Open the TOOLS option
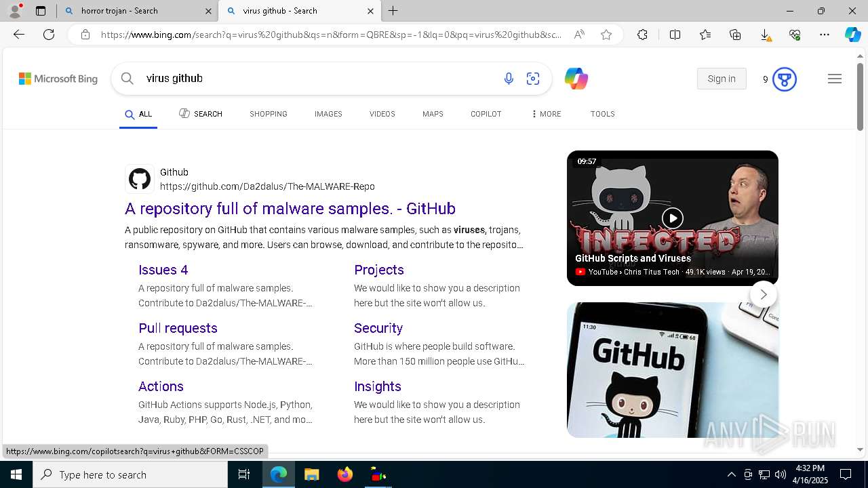868x488 pixels. click(603, 114)
